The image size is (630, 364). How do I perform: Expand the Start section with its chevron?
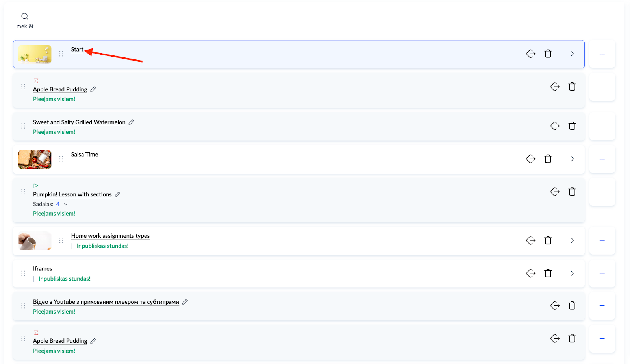tap(572, 54)
